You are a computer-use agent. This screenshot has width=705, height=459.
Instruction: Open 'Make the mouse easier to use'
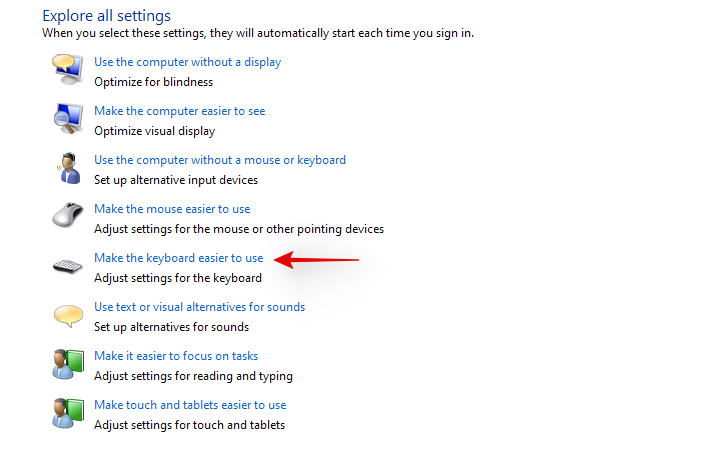[x=172, y=209]
